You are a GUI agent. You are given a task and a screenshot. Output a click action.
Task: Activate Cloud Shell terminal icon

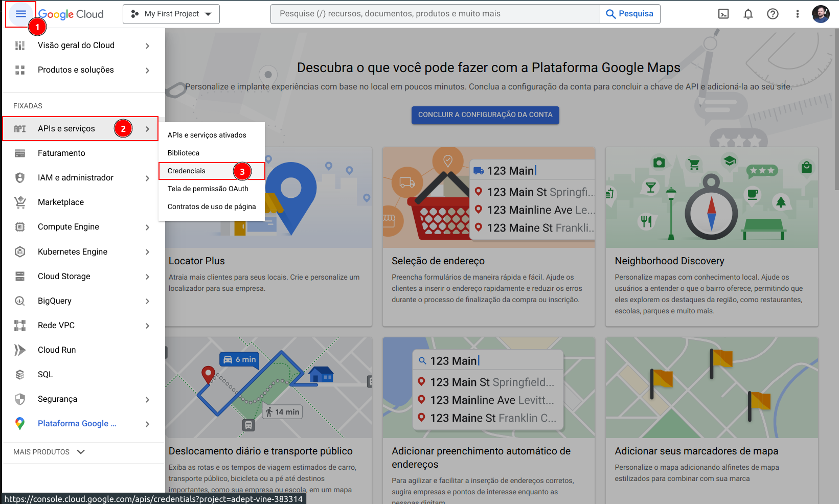723,14
